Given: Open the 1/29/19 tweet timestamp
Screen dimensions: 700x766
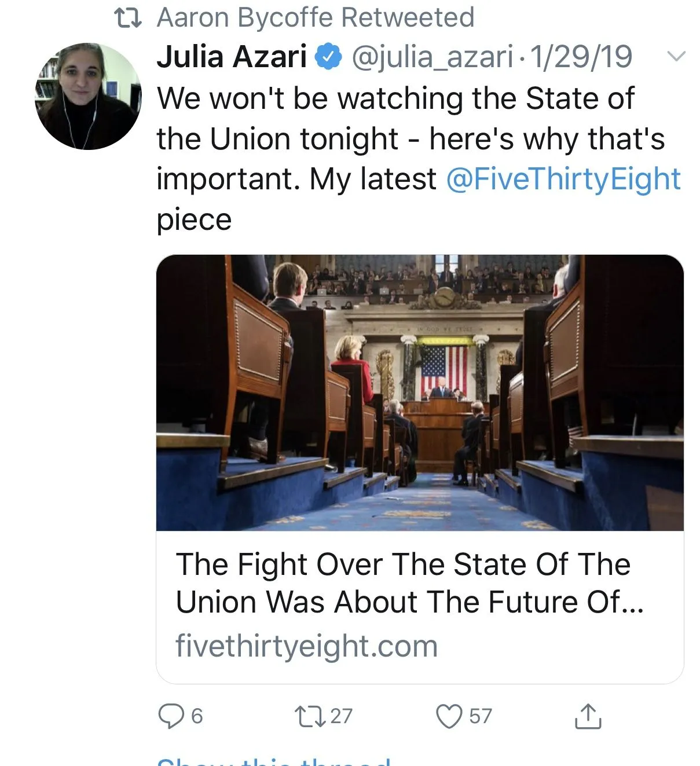Looking at the screenshot, I should (581, 57).
